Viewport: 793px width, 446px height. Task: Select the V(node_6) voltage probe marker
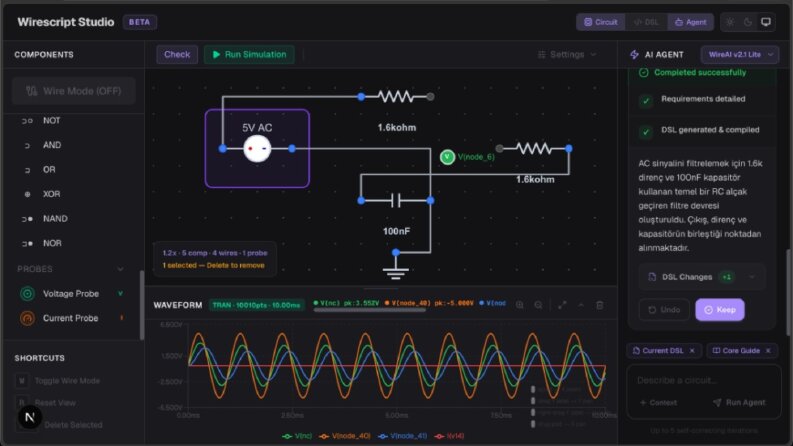pos(447,157)
